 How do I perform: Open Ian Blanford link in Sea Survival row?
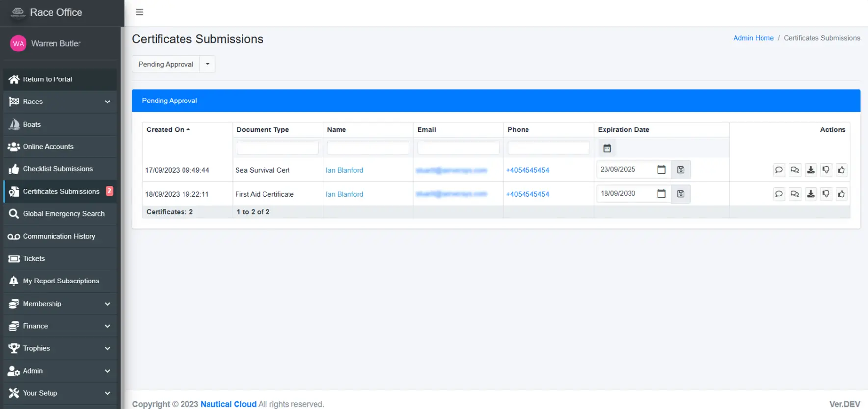pyautogui.click(x=344, y=170)
